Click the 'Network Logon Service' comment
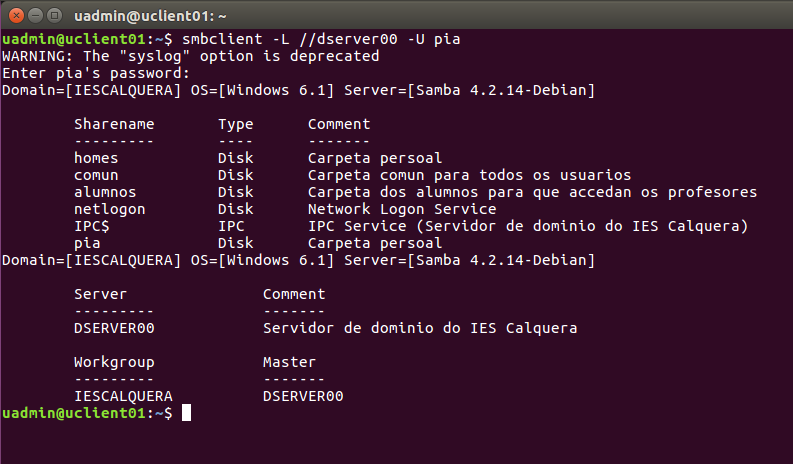The height and width of the screenshot is (464, 793). 402,209
